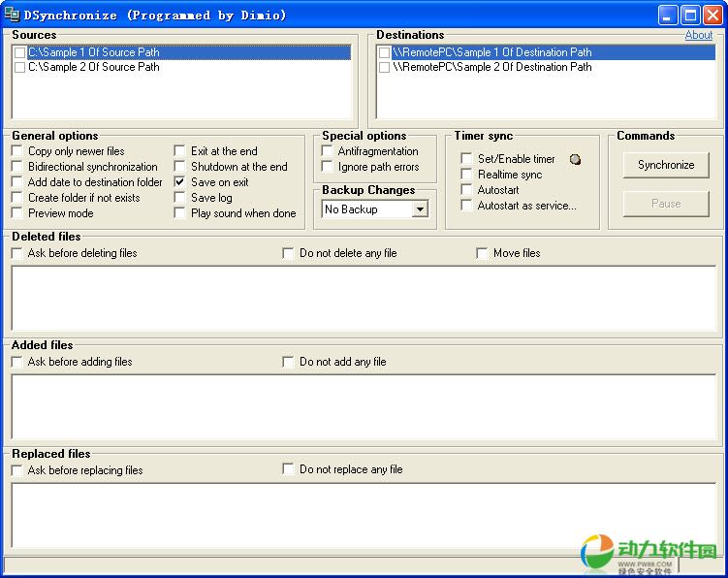Viewport: 728px width, 578px height.
Task: Check Do not add any file
Action: (289, 362)
